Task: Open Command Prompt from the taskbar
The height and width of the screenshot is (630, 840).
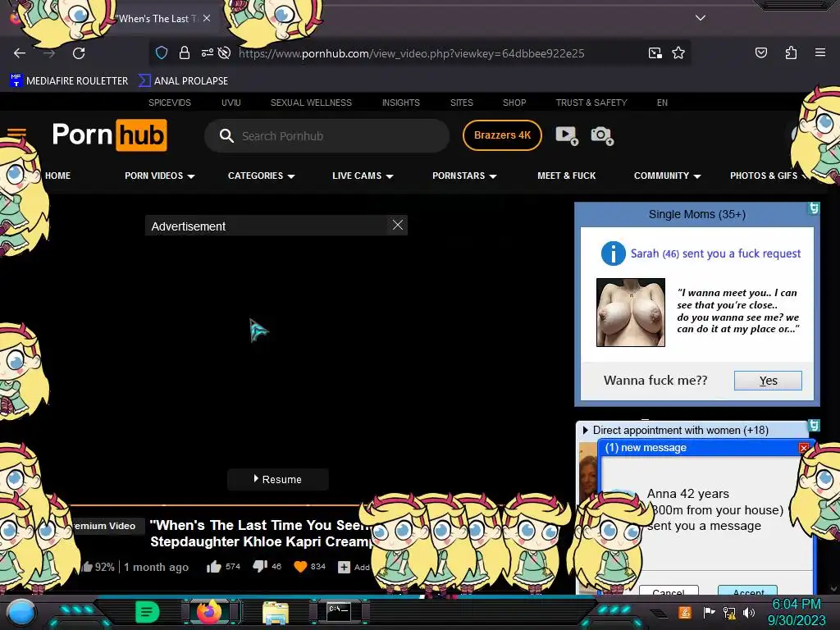Action: tap(338, 612)
